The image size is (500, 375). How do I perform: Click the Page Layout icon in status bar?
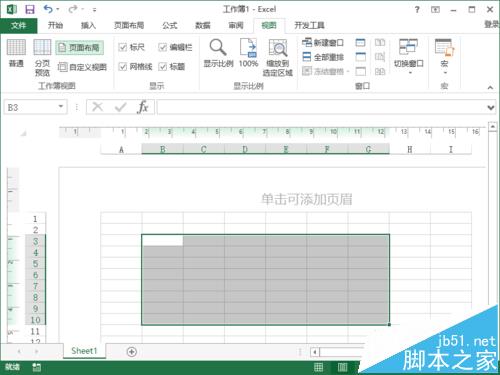(x=342, y=367)
